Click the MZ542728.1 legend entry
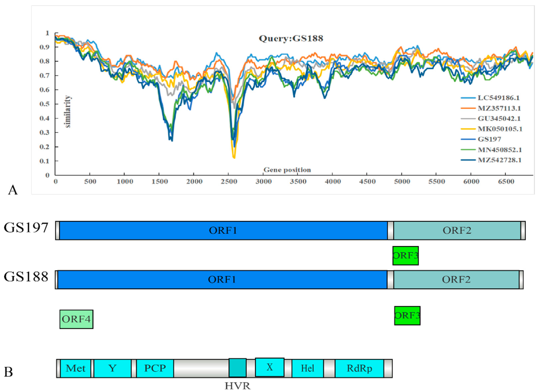This screenshot has height=392, width=539. [500, 160]
